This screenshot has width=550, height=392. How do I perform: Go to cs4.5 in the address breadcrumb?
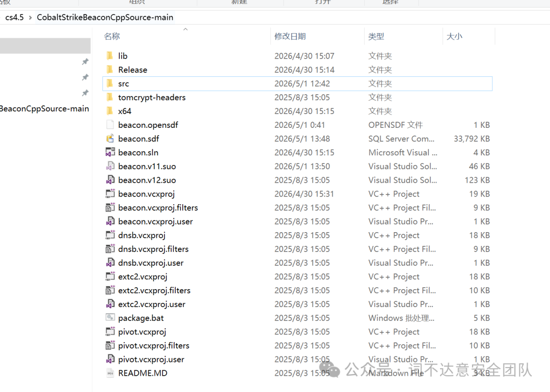14,17
